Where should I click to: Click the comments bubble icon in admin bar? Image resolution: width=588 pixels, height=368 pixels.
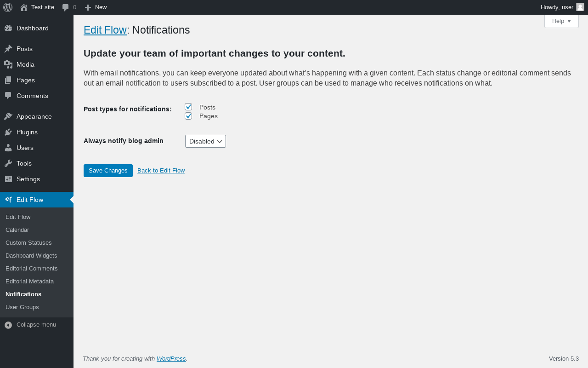66,7
